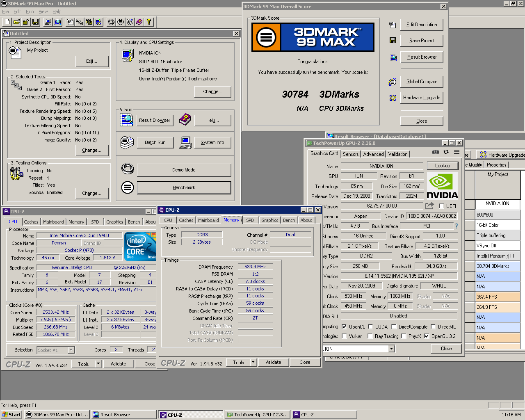Click the purple book icon beside the Help... button
525x420 pixels.
[185, 119]
